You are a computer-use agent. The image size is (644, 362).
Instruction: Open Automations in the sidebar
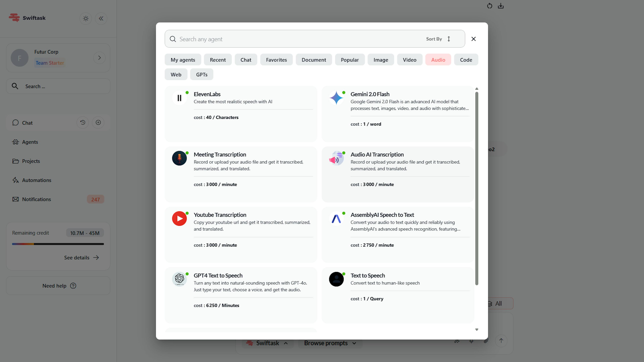click(x=32, y=180)
